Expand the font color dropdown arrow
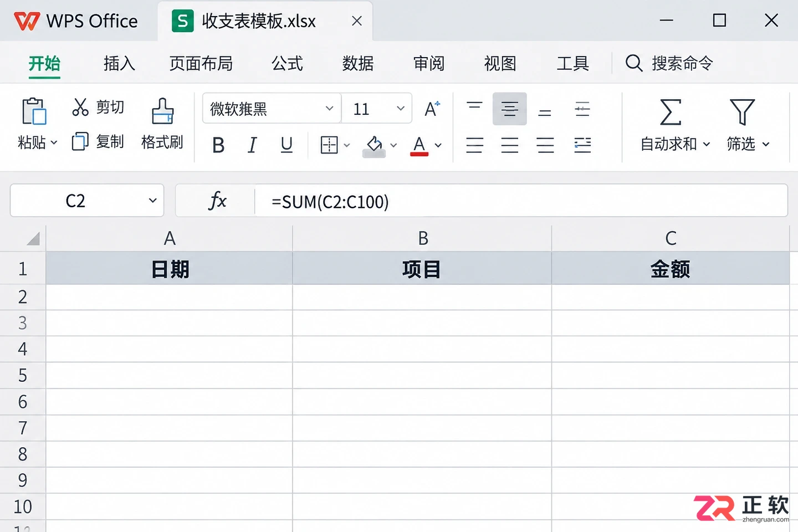This screenshot has height=532, width=798. click(438, 145)
